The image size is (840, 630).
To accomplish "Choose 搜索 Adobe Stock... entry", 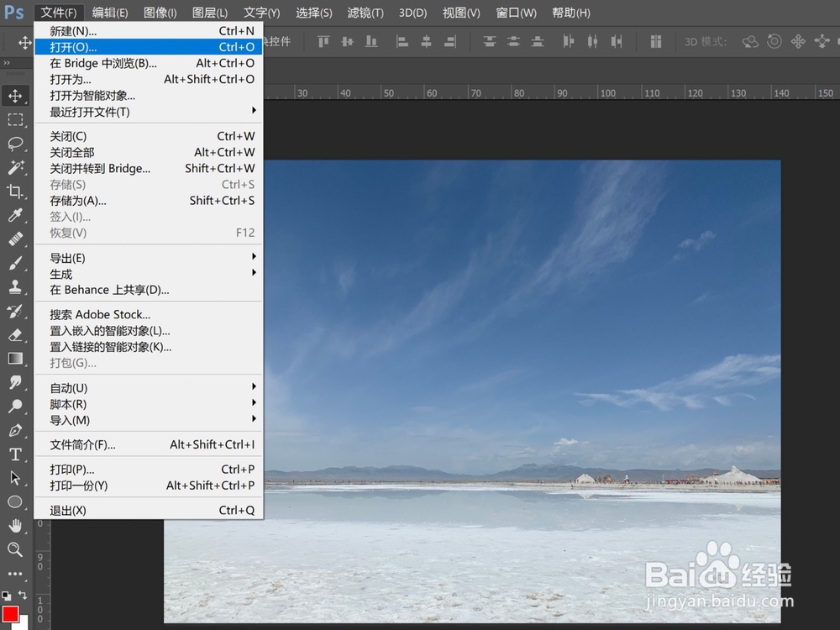I will pos(149,314).
